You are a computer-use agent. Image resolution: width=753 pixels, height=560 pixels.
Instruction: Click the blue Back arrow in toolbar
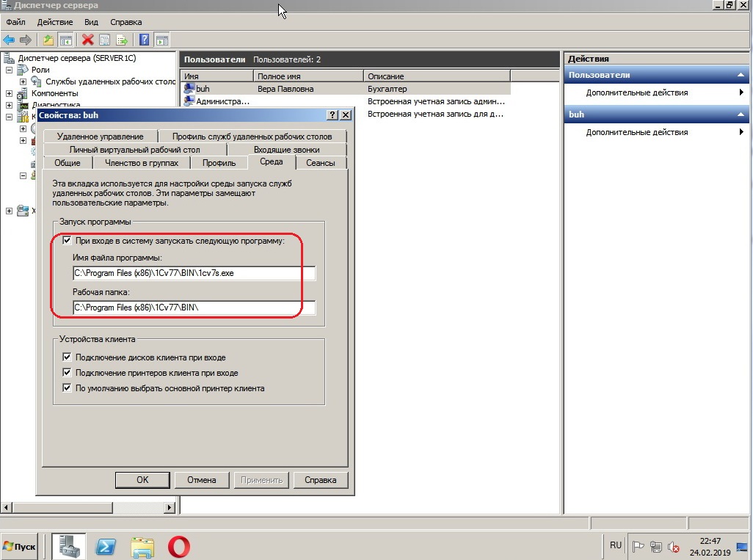coord(9,40)
